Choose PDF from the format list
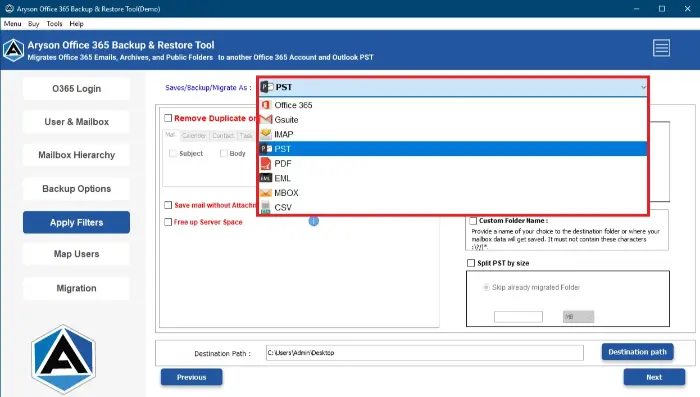700x397 pixels. 453,163
